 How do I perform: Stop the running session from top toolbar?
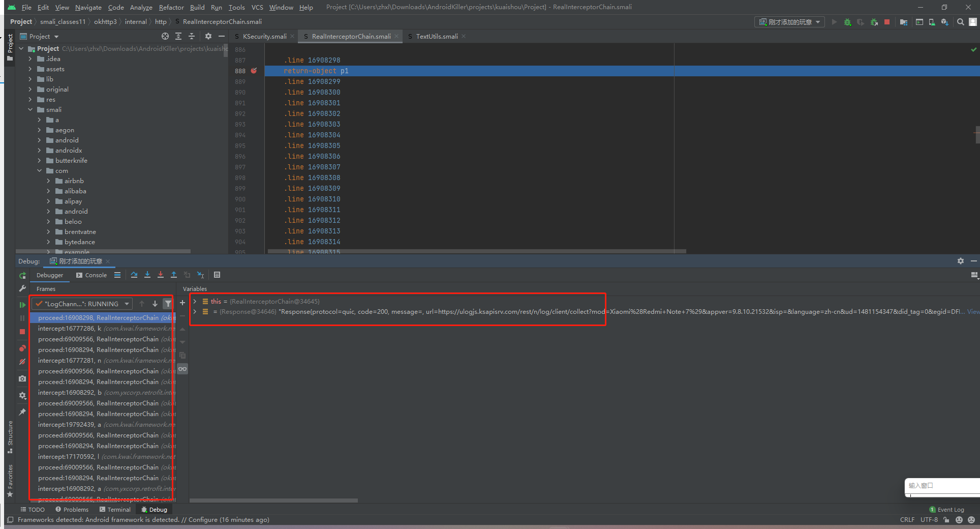coord(887,22)
